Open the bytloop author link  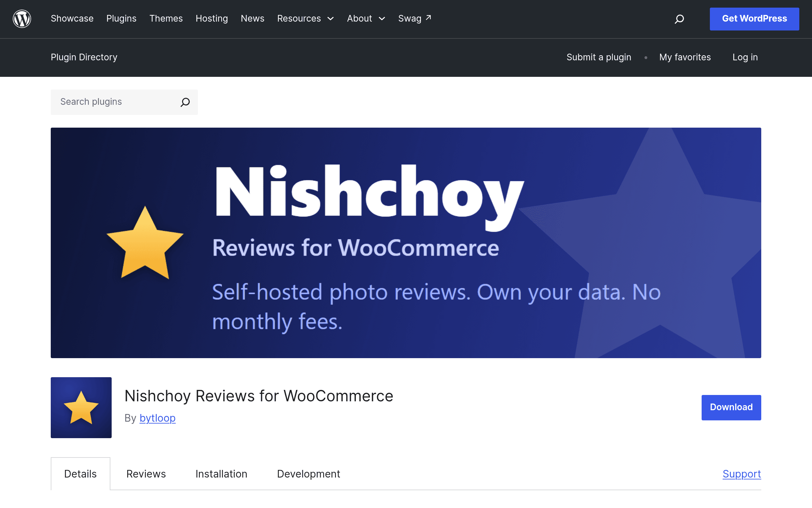(x=157, y=418)
